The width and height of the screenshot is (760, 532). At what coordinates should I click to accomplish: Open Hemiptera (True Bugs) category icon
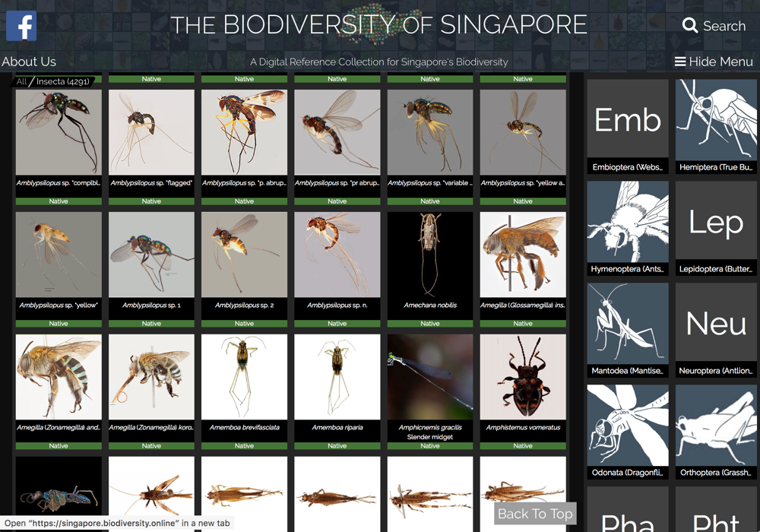click(x=716, y=119)
